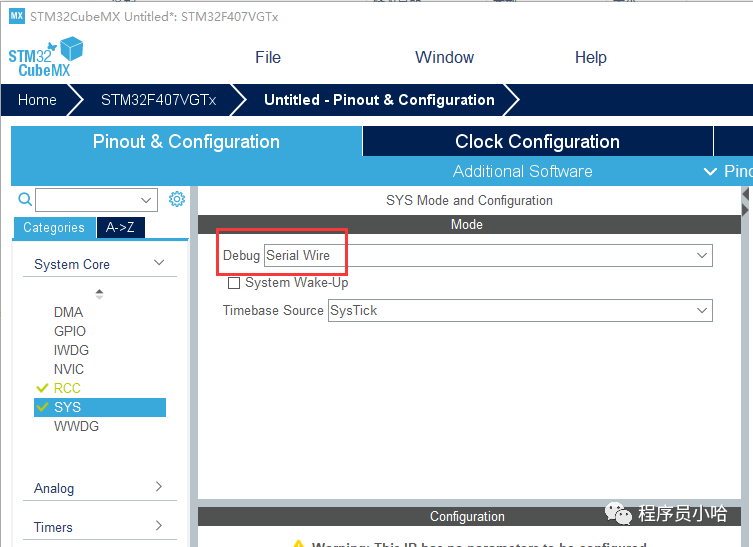Screen dimensions: 753x547
Task: Switch to the A->Z list tab
Action: coord(121,228)
